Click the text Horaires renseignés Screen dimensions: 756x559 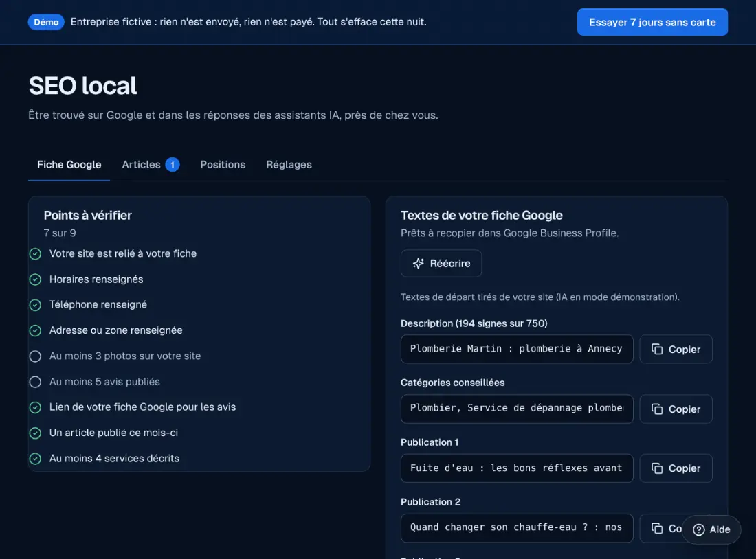(96, 279)
